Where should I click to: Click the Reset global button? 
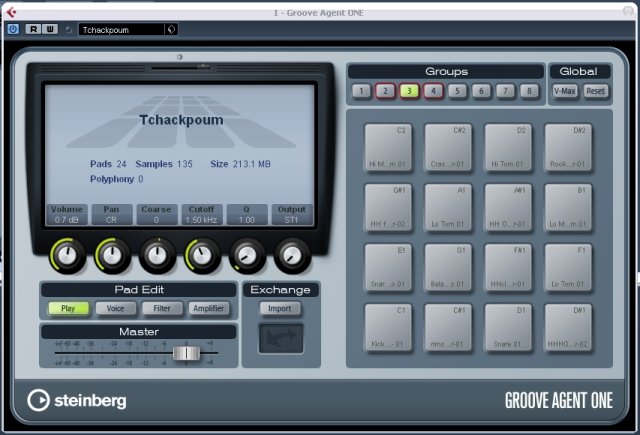click(596, 91)
